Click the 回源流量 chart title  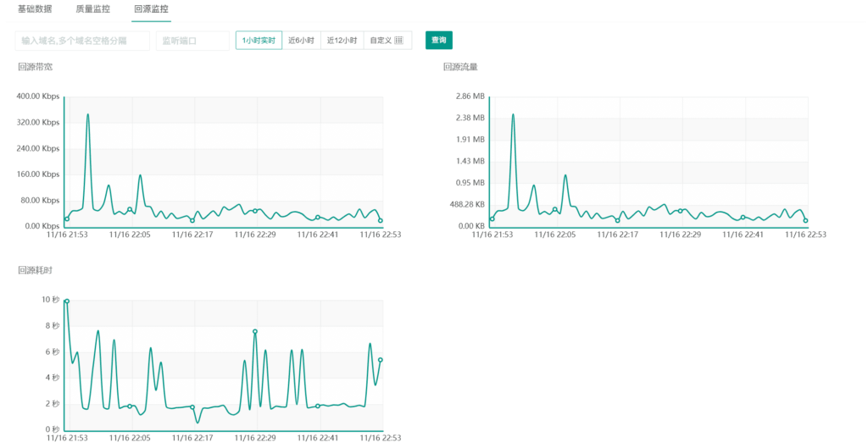[x=460, y=66]
